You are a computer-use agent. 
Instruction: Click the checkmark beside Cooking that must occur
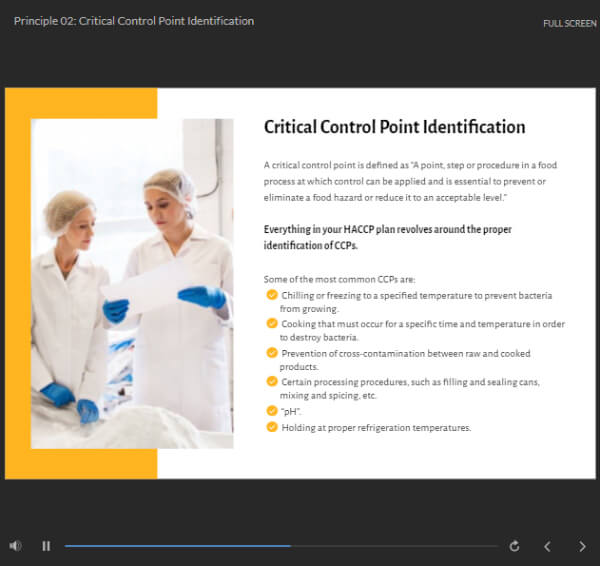coord(272,324)
